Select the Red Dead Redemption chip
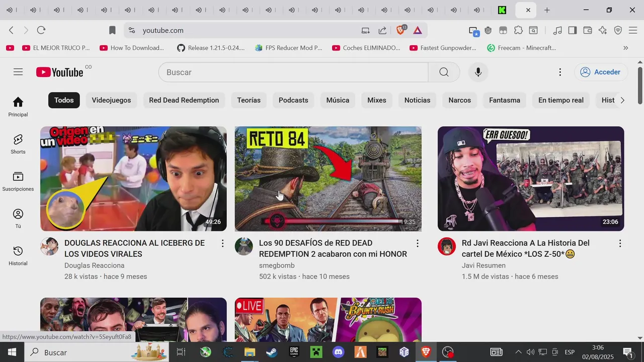The width and height of the screenshot is (644, 362). (x=184, y=100)
